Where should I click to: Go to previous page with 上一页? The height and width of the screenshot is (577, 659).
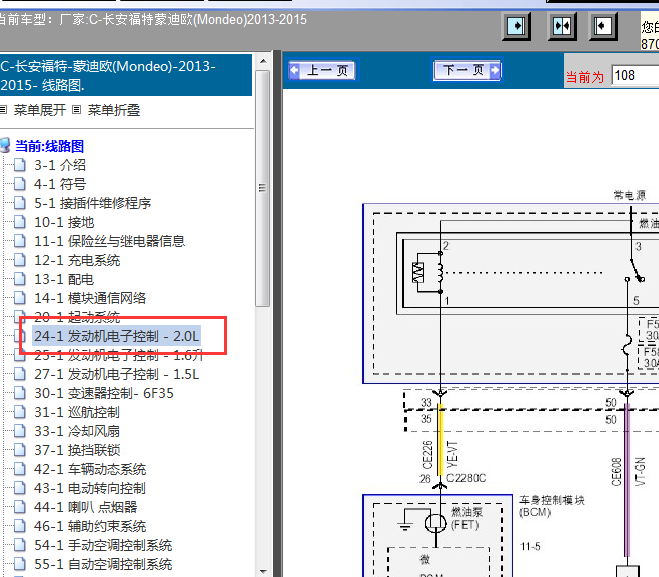point(322,70)
